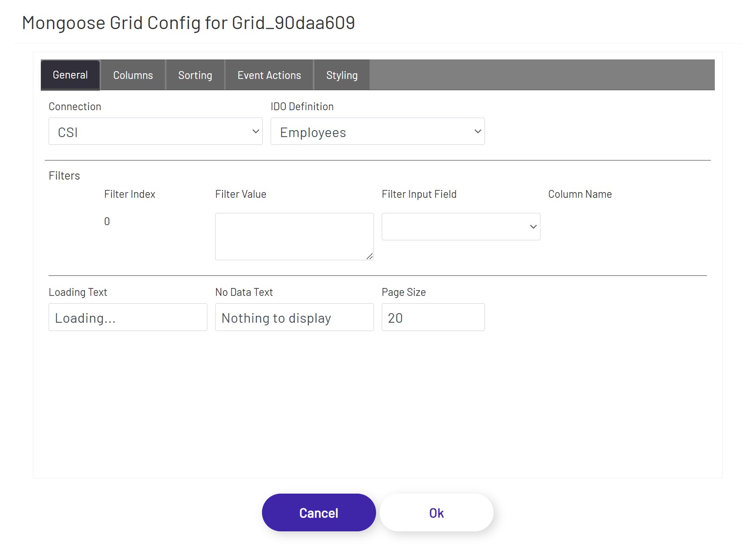Click the Connection dropdown chevron arrow

click(255, 131)
